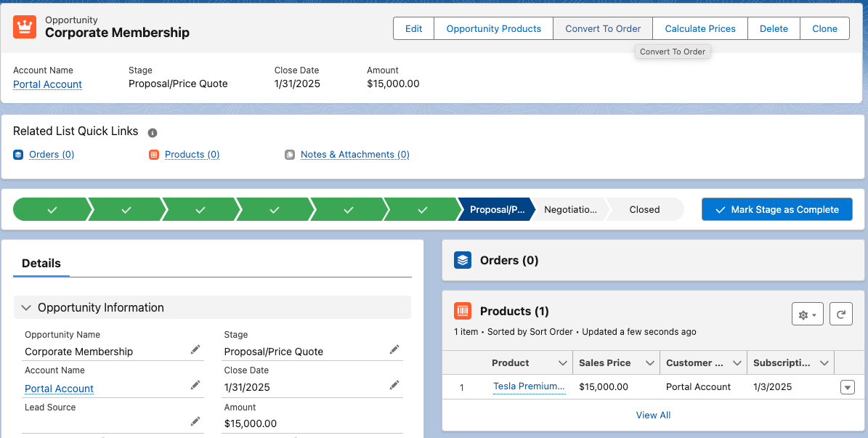Screen dimensions: 868x438
Task: Edit Close Date field with pencil icon
Action: (394, 385)
